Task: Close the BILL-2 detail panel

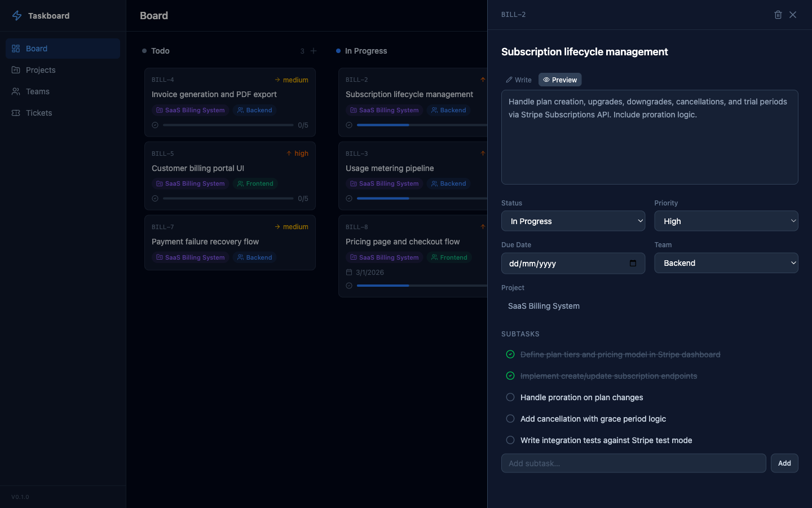Action: point(793,15)
